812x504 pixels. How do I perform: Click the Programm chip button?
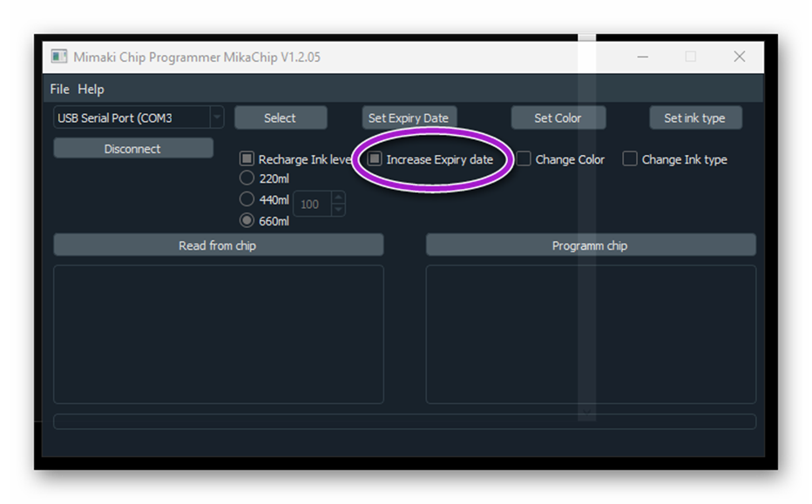point(591,245)
